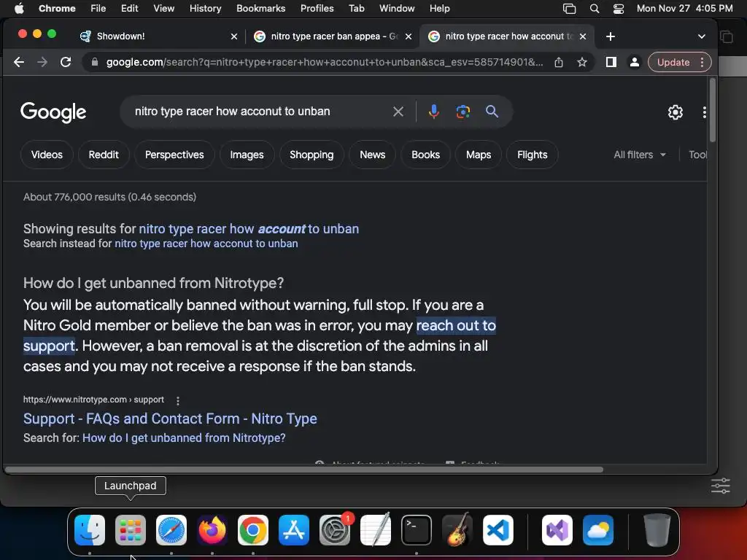Switch to Shopping results
The height and width of the screenshot is (560, 747).
(x=311, y=155)
